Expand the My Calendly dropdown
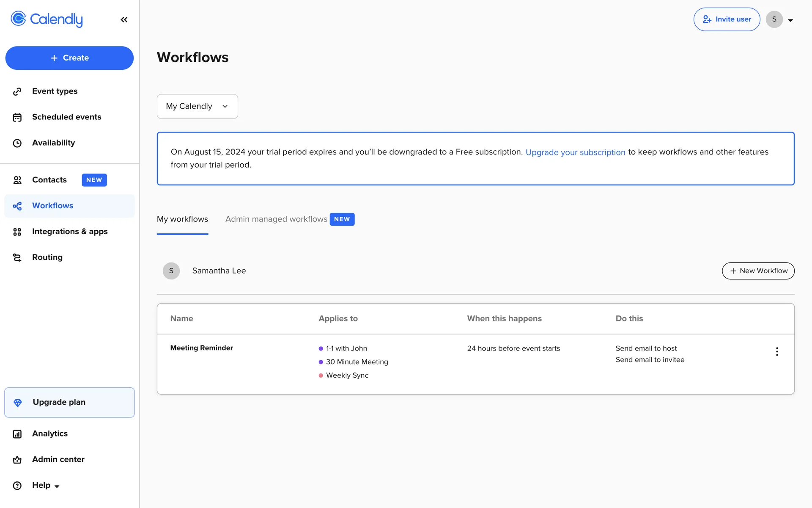 pos(197,106)
